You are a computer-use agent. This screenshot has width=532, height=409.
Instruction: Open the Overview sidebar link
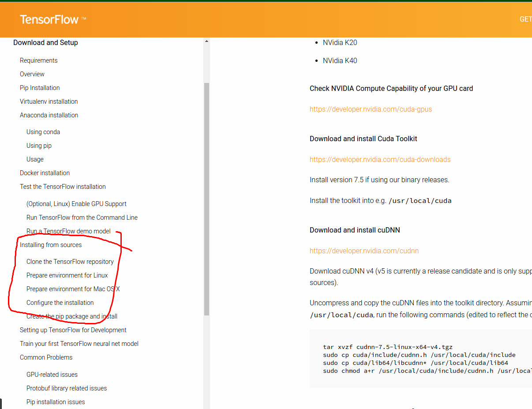tap(32, 74)
